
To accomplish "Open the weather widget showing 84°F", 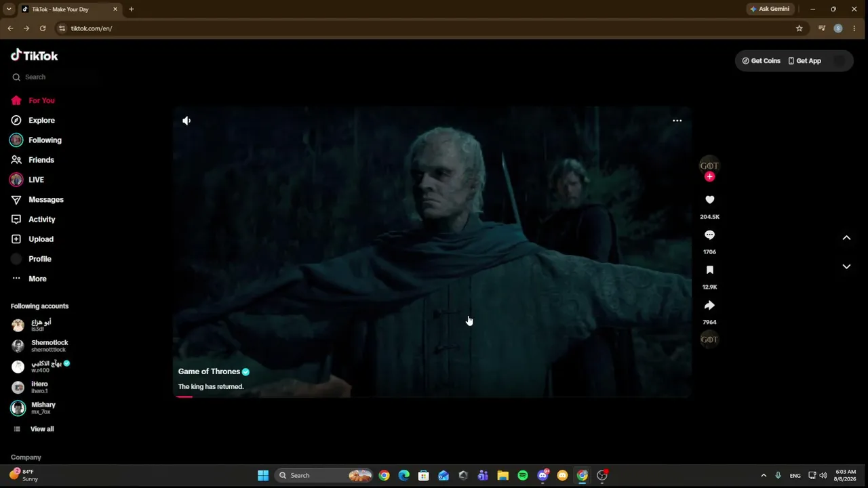I will tap(24, 475).
